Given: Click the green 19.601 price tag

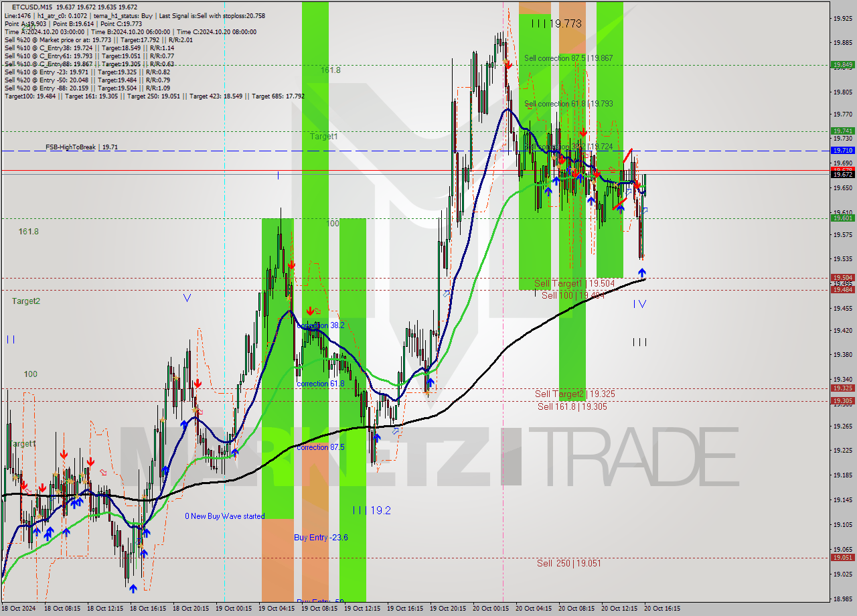Looking at the screenshot, I should point(842,218).
